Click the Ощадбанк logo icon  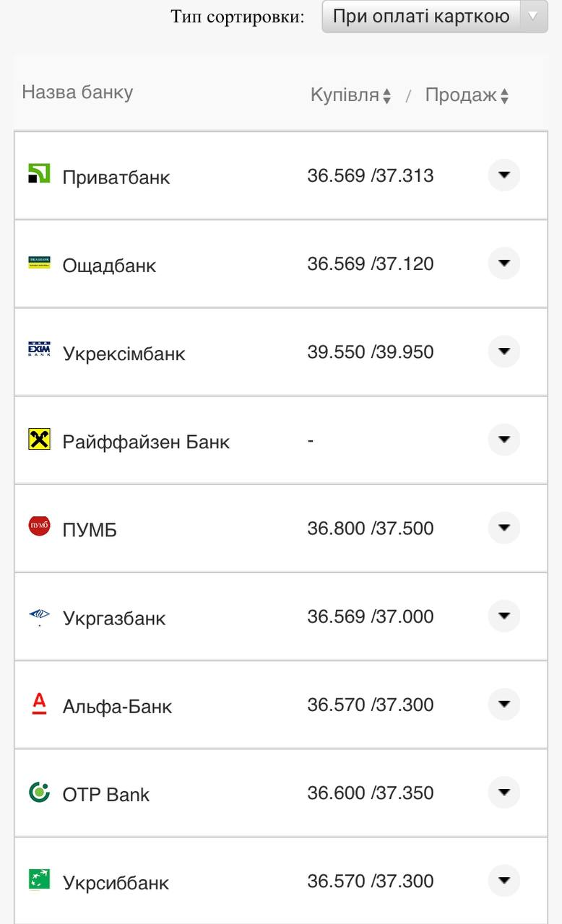[x=39, y=262]
